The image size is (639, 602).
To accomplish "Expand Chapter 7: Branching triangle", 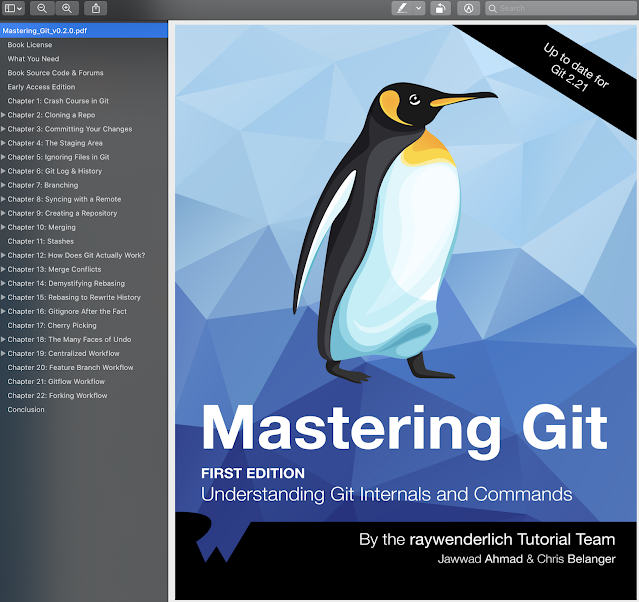I will [3, 185].
